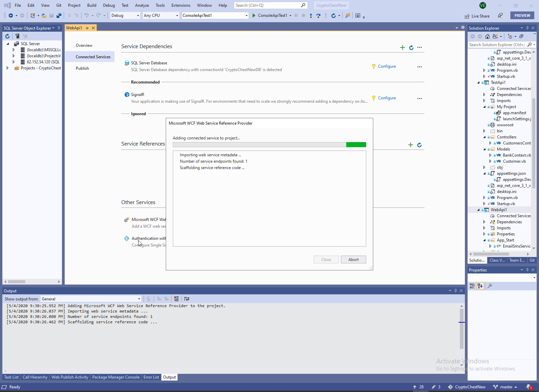
Task: Click the CryptoChestNew repository in status bar
Action: click(467, 387)
